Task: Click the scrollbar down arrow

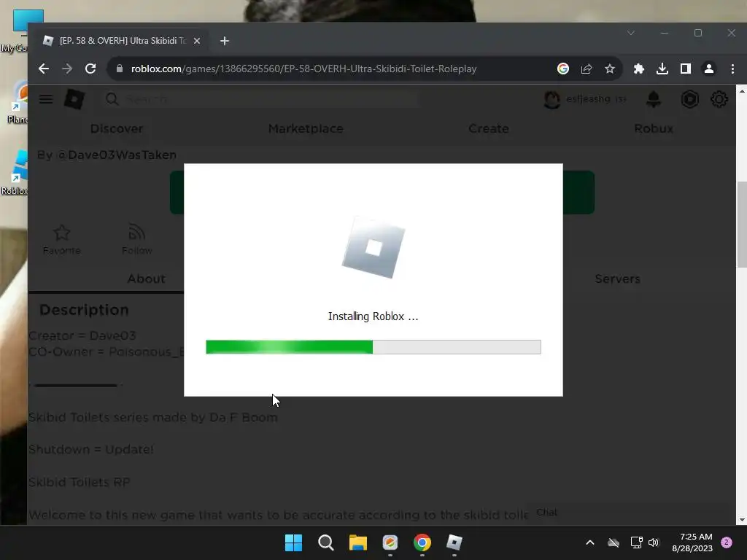Action: tap(742, 520)
